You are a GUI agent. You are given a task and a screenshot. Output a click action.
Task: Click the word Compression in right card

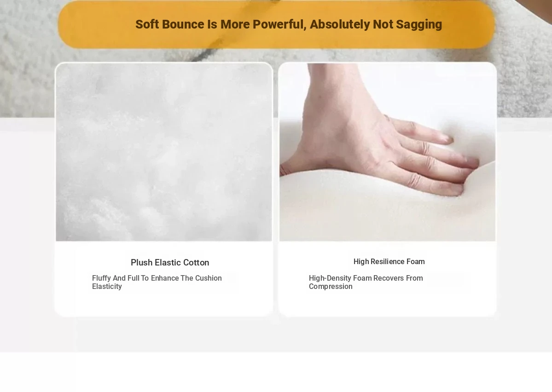tap(331, 287)
